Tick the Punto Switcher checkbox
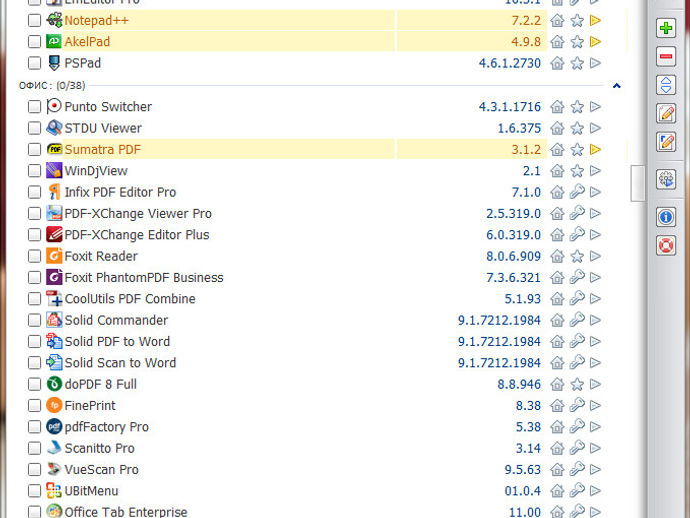The height and width of the screenshot is (518, 690). 34,107
